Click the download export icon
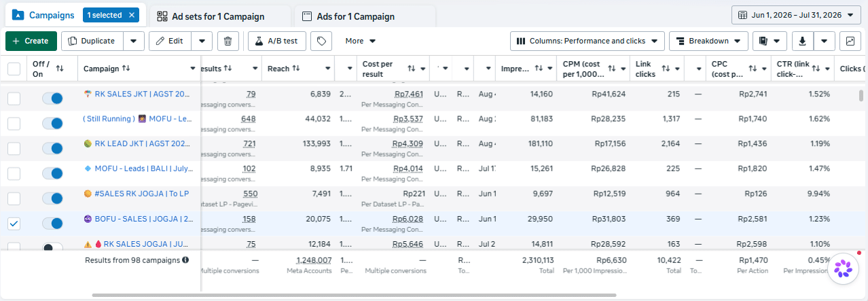This screenshot has height=301, width=868. pyautogui.click(x=802, y=41)
